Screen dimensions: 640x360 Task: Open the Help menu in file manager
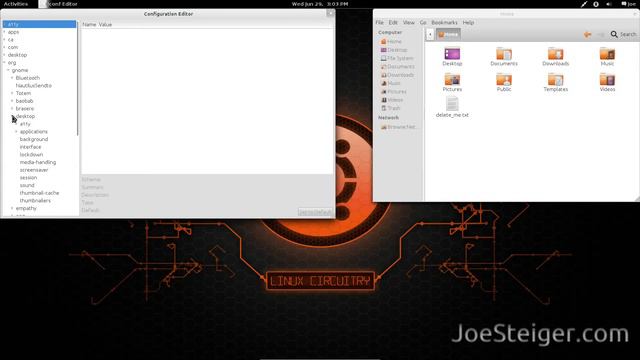[468, 23]
